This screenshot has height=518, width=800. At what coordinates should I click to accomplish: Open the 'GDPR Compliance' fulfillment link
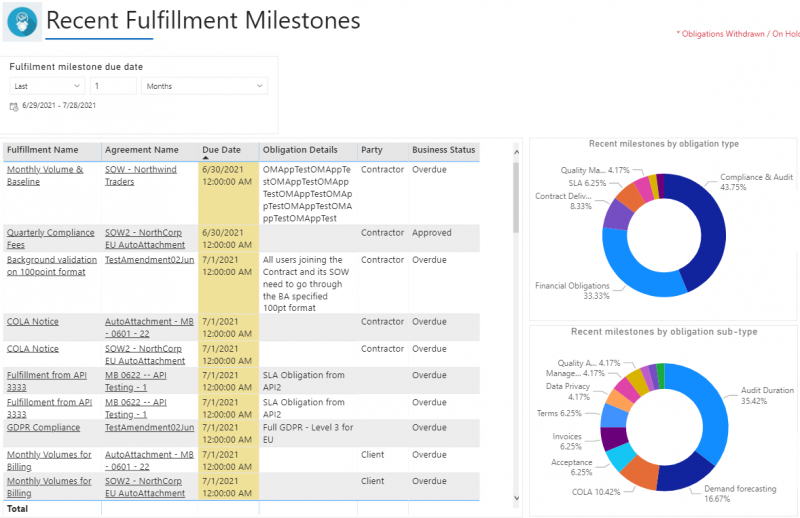[x=43, y=427]
